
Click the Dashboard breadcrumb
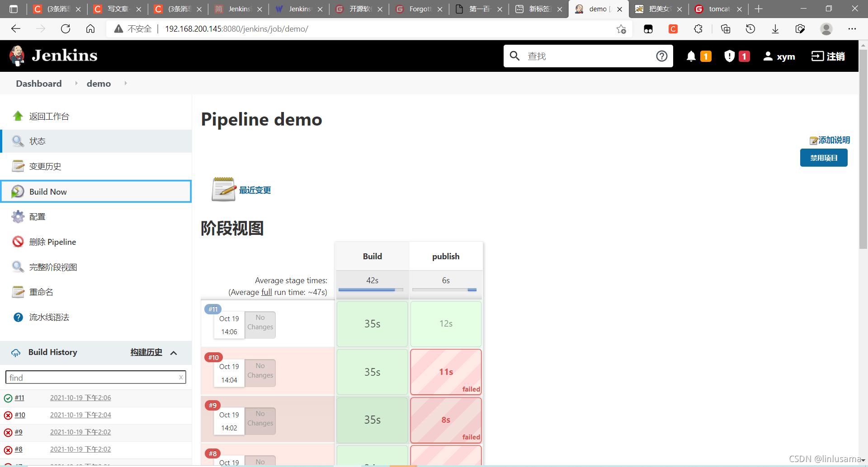click(39, 84)
